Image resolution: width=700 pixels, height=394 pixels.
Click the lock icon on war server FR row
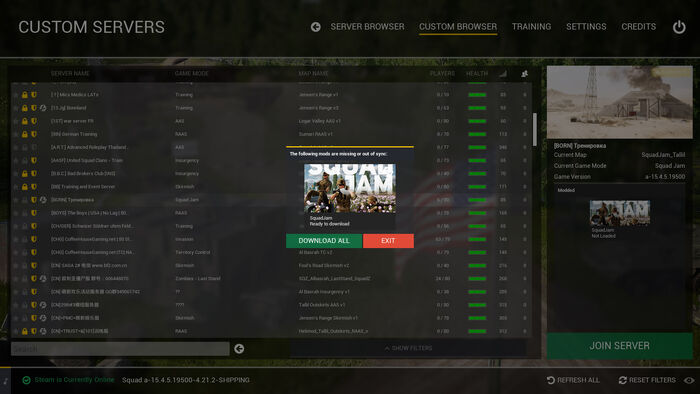click(25, 121)
